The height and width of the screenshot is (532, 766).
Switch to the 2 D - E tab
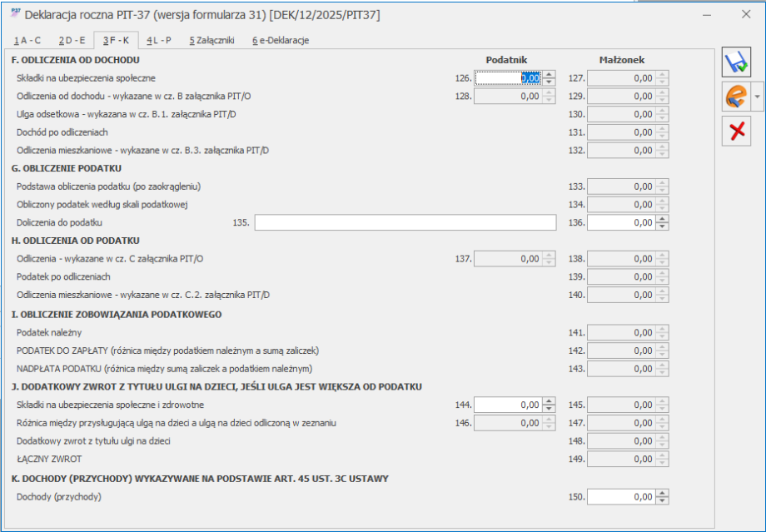pos(72,41)
